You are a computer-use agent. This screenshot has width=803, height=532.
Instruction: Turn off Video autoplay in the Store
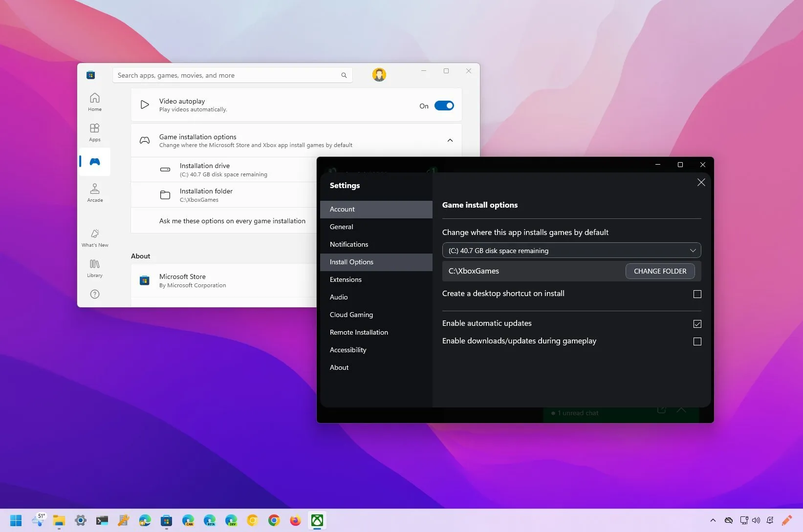(x=444, y=105)
